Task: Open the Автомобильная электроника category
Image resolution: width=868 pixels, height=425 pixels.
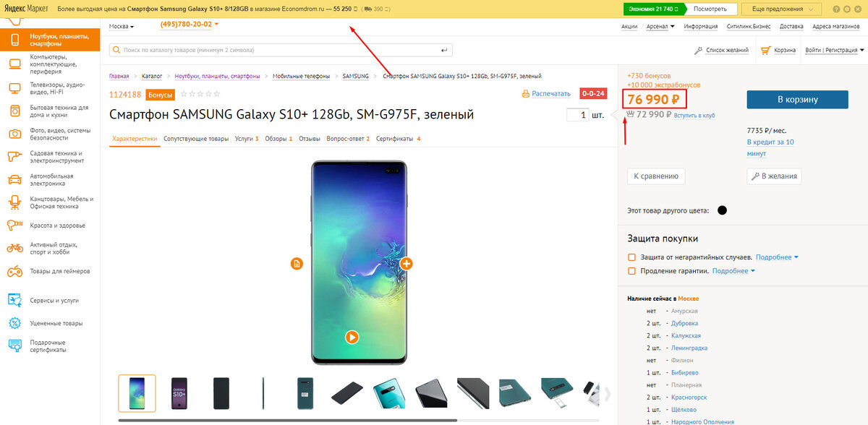Action: pyautogui.click(x=50, y=180)
